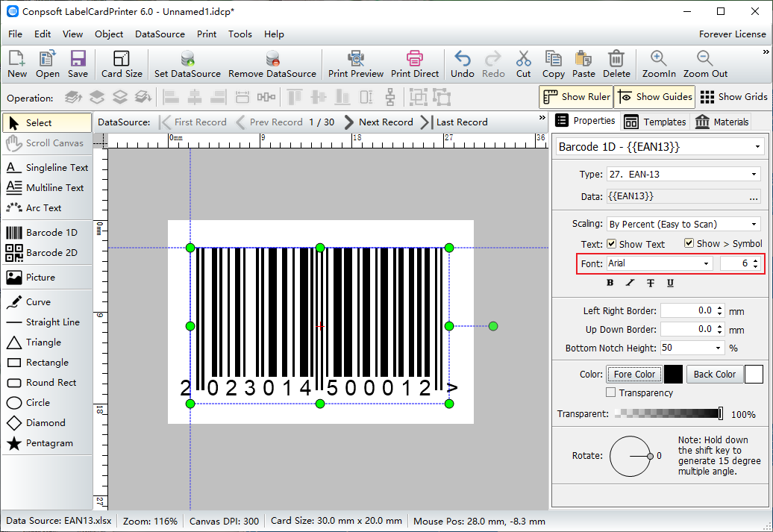
Task: Select the Picture tool
Action: tap(47, 277)
